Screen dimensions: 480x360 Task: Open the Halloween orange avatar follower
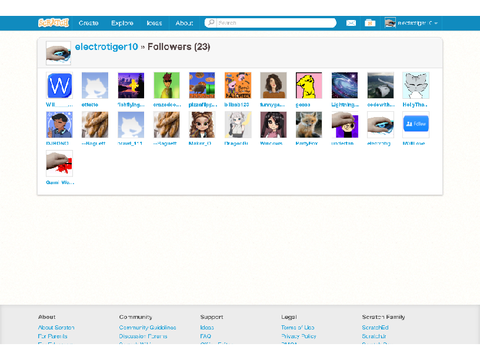(x=238, y=85)
